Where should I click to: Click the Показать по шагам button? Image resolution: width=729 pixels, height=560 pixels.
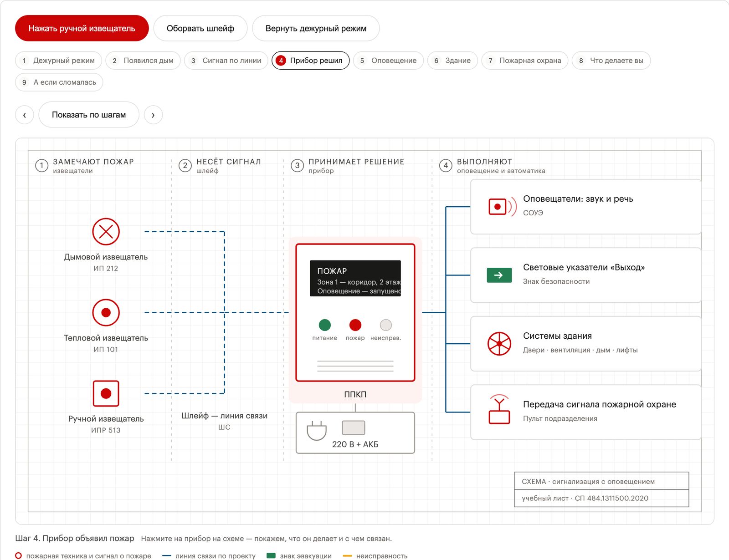[x=89, y=115]
